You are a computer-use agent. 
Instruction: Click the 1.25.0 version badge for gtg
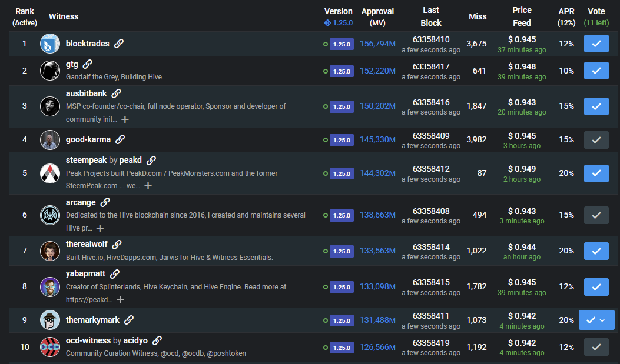pos(342,71)
